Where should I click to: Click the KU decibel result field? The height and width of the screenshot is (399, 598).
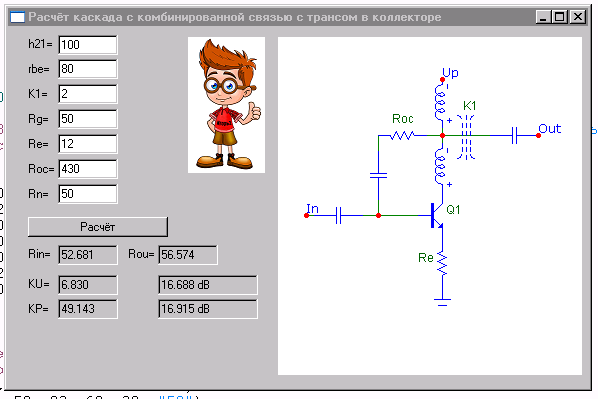tap(208, 285)
